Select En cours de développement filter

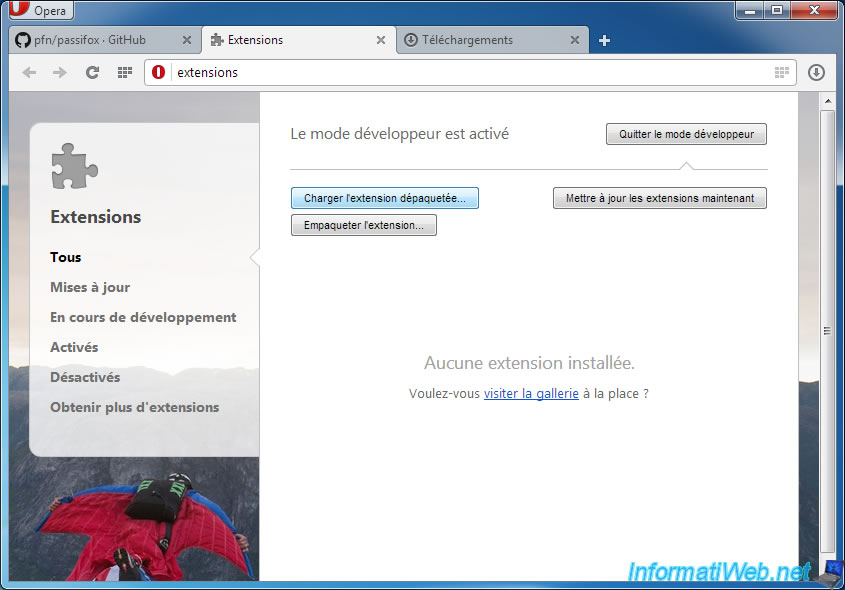click(x=143, y=318)
